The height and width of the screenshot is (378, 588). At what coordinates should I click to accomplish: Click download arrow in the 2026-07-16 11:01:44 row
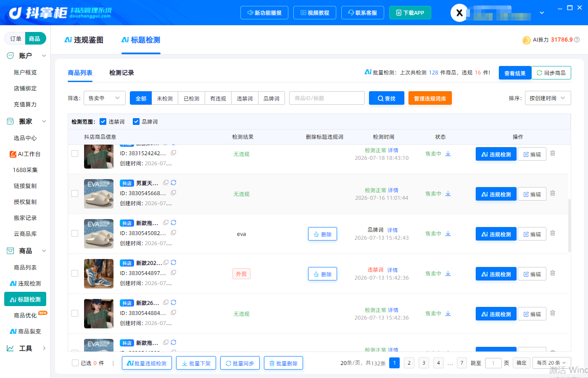point(448,193)
